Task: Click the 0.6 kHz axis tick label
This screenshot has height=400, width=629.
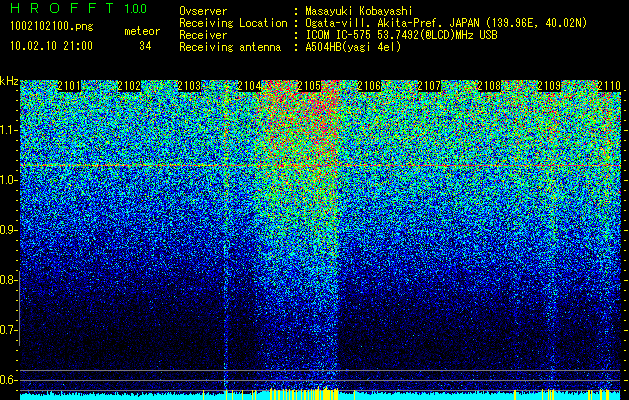Action: pyautogui.click(x=8, y=380)
